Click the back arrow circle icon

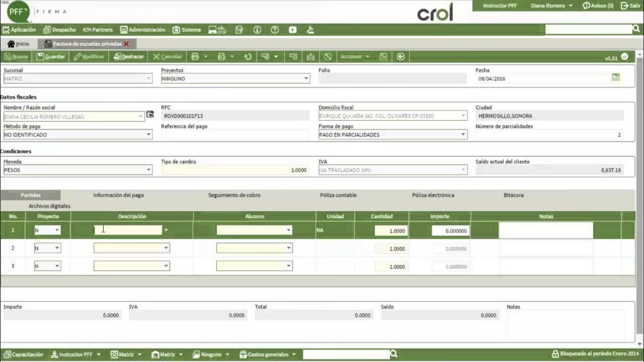pyautogui.click(x=401, y=57)
